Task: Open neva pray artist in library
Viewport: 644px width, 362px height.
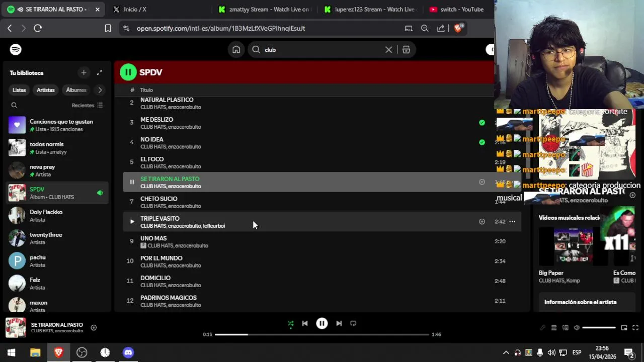Action: 57,170
